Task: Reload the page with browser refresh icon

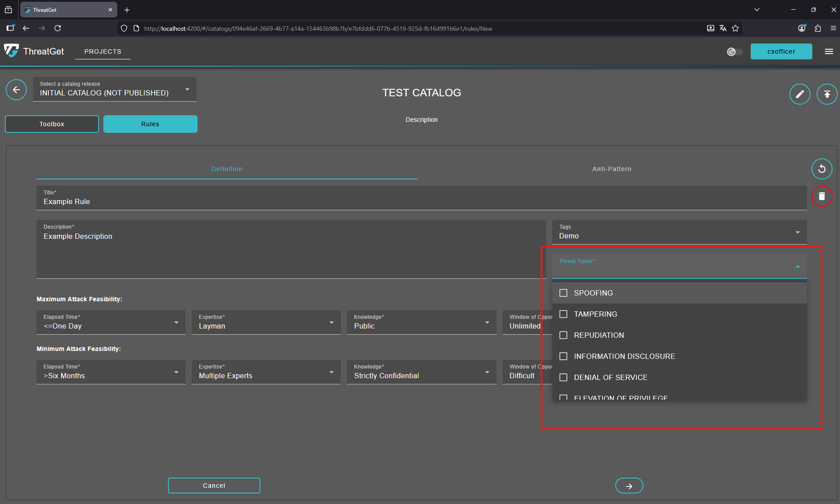Action: point(58,28)
